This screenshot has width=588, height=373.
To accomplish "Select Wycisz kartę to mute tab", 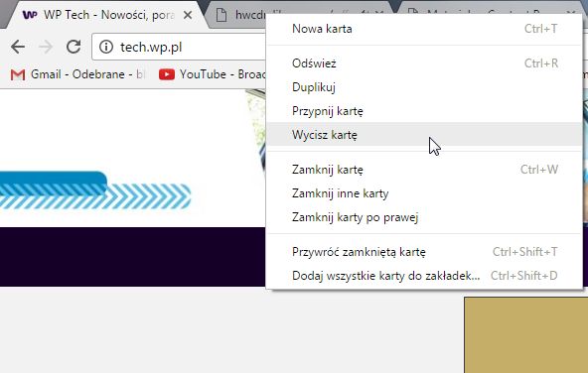I will click(424, 135).
